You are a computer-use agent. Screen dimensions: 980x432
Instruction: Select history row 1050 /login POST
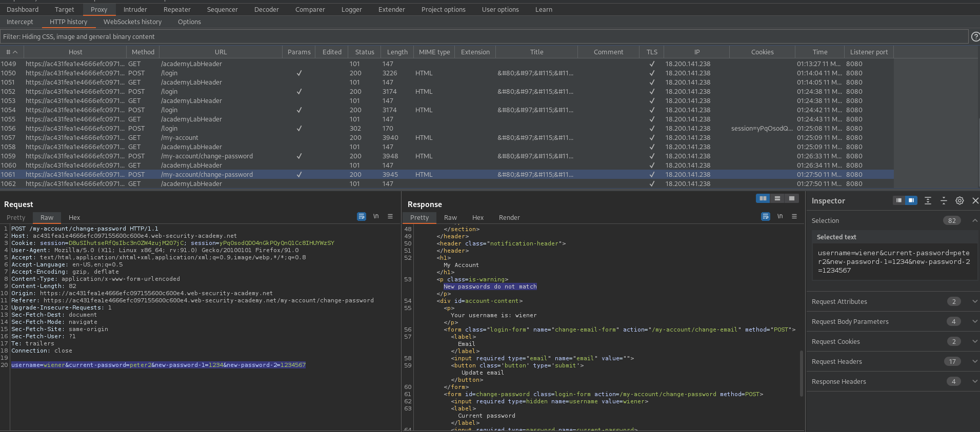(x=447, y=73)
